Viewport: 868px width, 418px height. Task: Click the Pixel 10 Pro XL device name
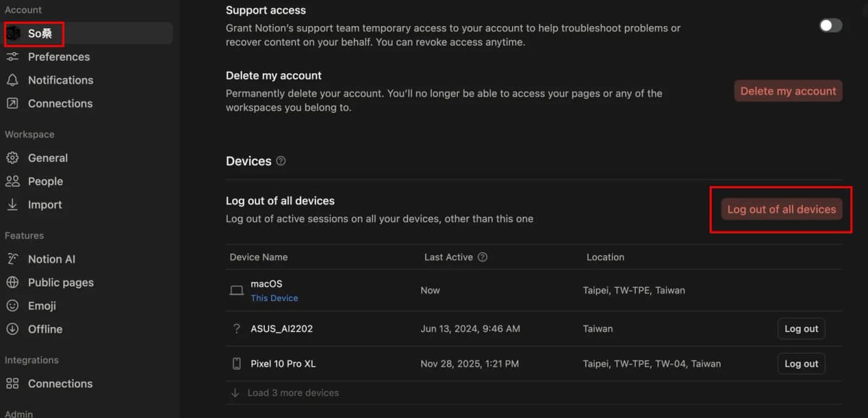pos(283,364)
